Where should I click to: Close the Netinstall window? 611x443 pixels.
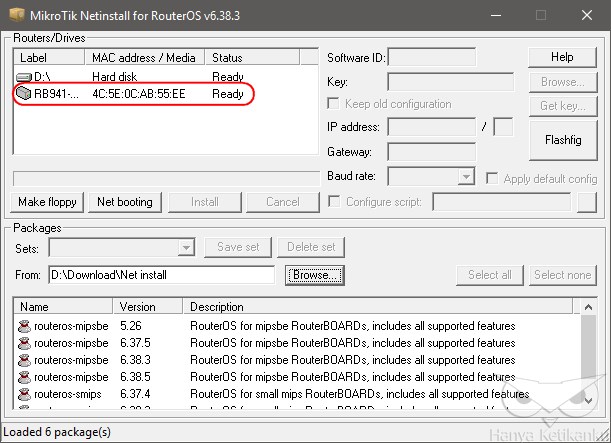(586, 15)
